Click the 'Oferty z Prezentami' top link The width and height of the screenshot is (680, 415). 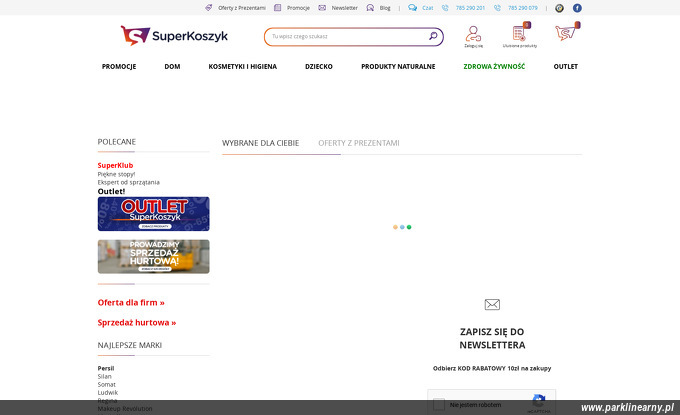click(x=242, y=8)
